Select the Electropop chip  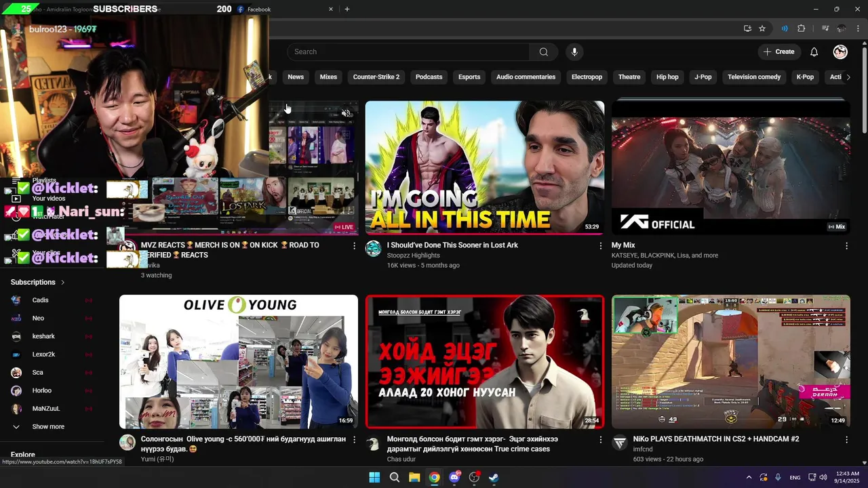tap(587, 77)
